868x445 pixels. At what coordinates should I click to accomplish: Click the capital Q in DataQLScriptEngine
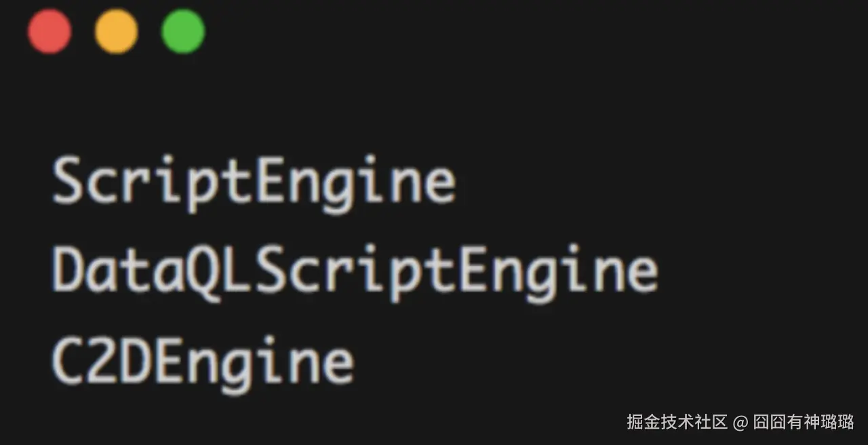pos(204,271)
